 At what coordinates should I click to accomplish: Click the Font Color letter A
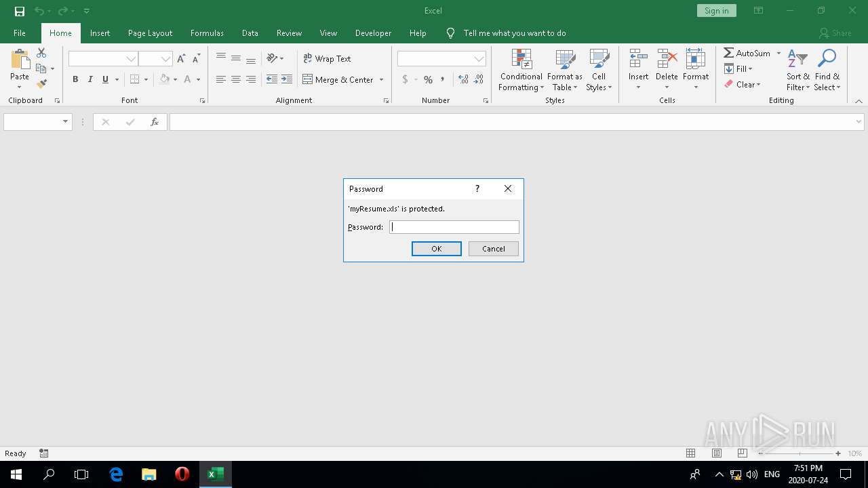point(188,79)
